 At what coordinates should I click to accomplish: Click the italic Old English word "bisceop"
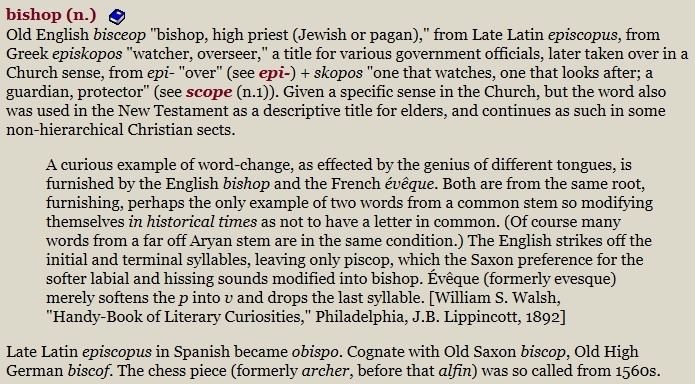119,35
